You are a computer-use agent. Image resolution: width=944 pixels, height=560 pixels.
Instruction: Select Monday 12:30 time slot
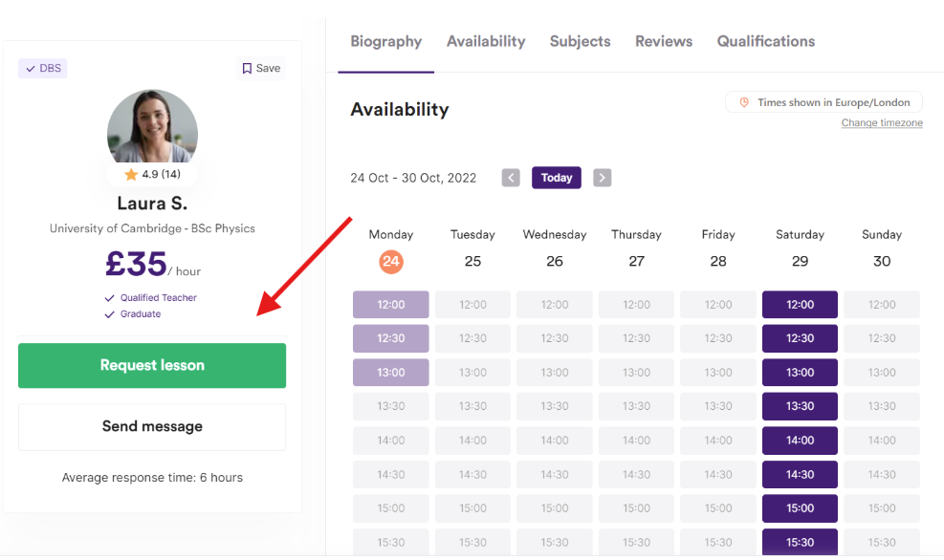tap(391, 338)
